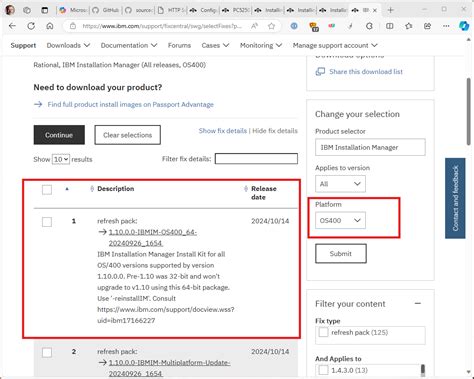
Task: Open split screen icon in toolbar
Action: tap(389, 26)
